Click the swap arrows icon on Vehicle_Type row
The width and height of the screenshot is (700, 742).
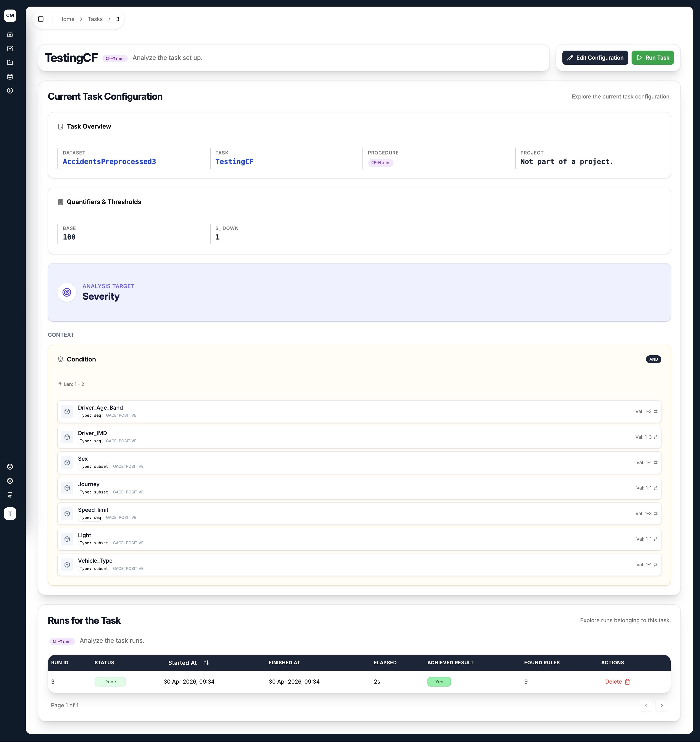(656, 565)
